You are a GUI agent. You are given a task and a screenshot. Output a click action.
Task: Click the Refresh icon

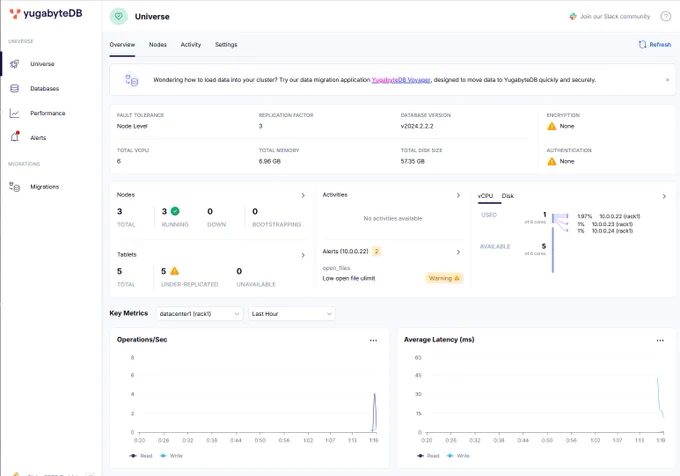[642, 44]
